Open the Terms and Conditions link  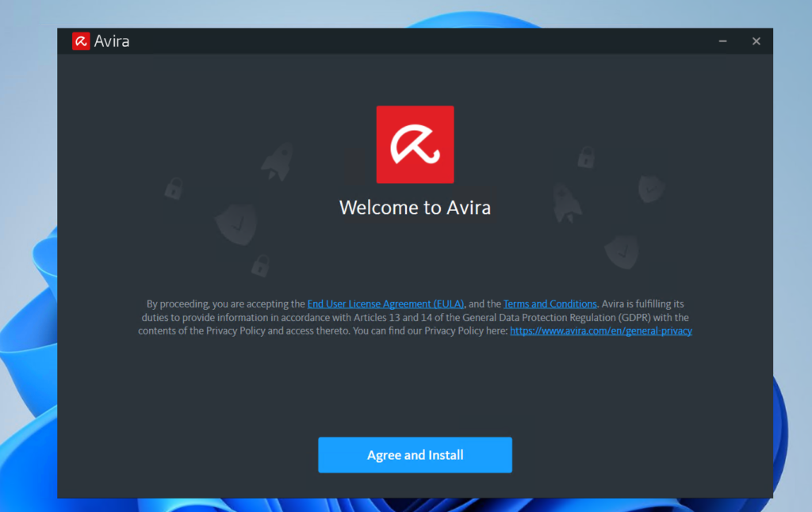click(x=550, y=304)
